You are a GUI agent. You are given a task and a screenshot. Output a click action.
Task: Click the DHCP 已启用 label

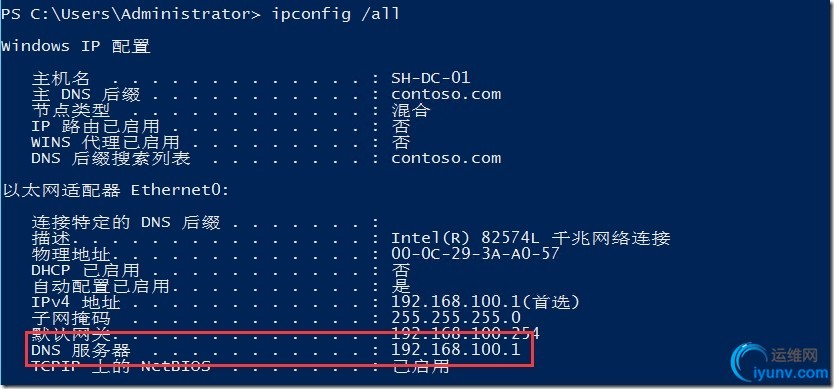click(x=85, y=270)
